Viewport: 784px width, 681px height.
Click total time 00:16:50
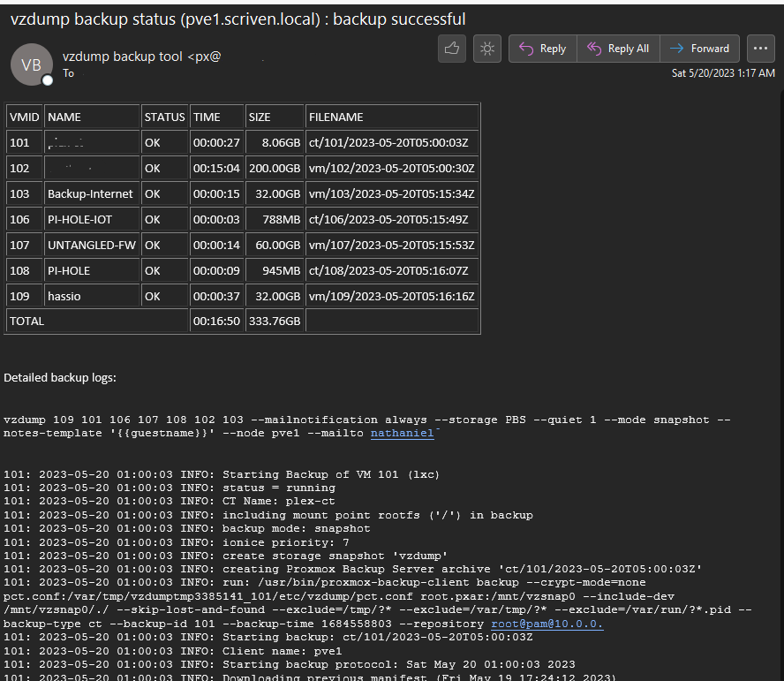pos(216,321)
